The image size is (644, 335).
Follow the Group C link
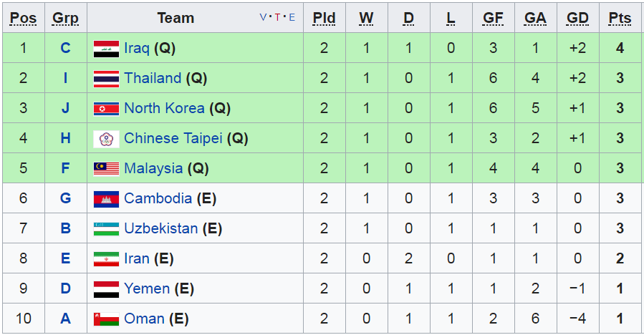coord(66,48)
